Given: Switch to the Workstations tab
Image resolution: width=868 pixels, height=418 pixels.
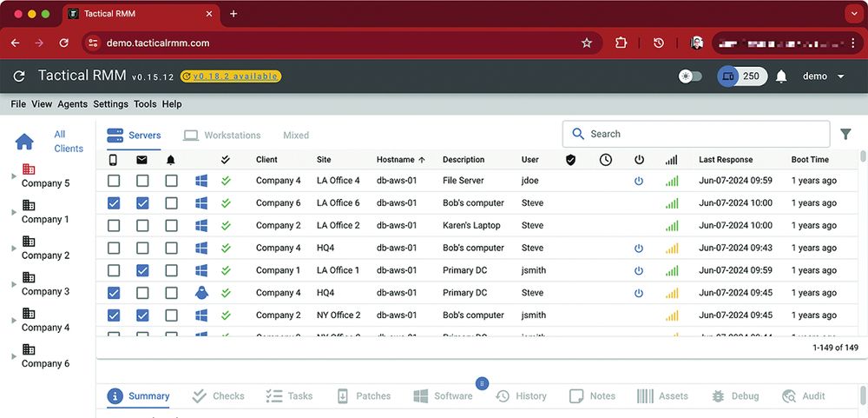Looking at the screenshot, I should pyautogui.click(x=222, y=136).
